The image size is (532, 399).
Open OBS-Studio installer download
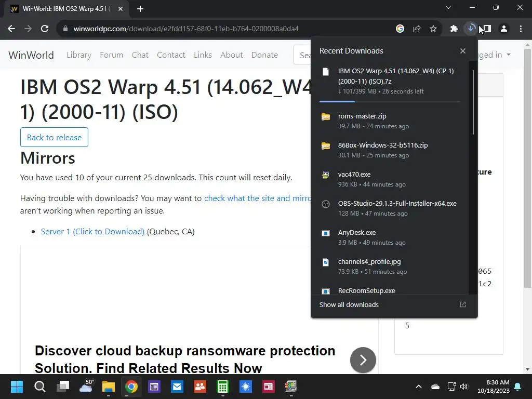pos(390,208)
